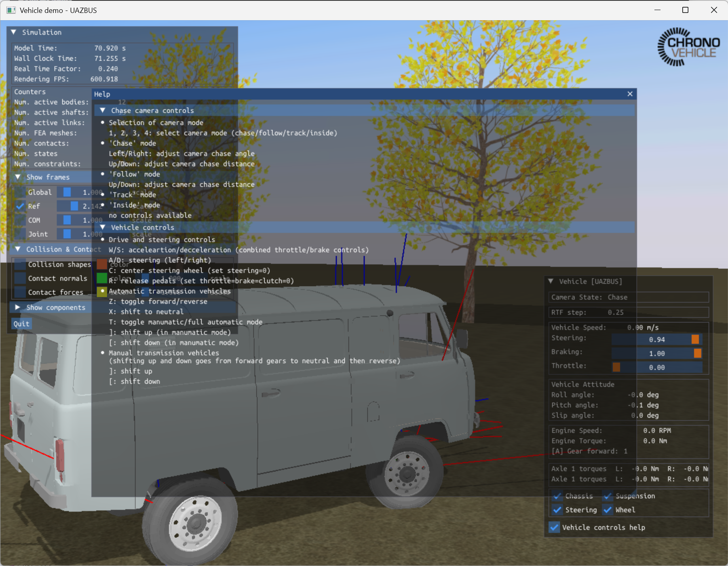Collapse the Collision & Contact section
Viewport: 728px width, 566px height.
click(18, 249)
